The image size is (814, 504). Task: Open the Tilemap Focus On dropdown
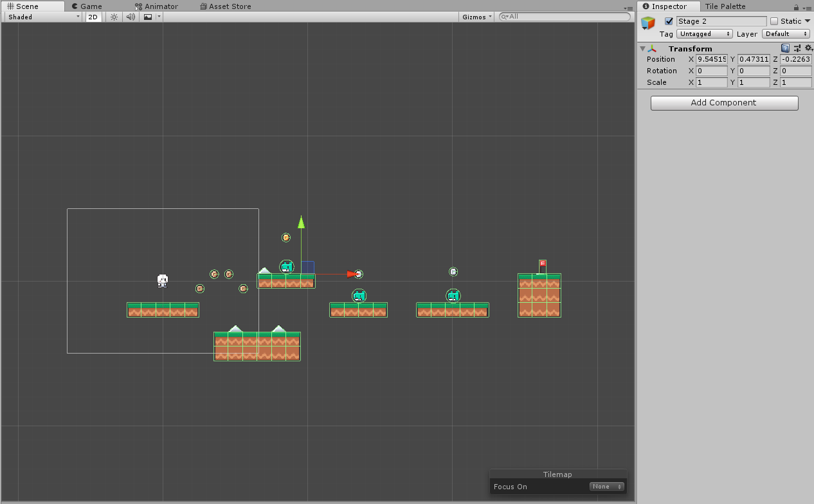607,487
